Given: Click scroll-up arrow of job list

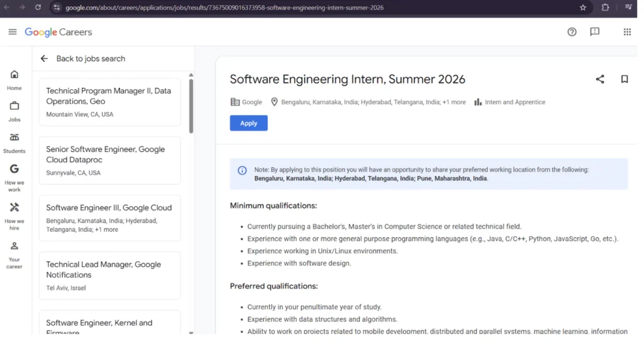Looking at the screenshot, I should point(191,75).
